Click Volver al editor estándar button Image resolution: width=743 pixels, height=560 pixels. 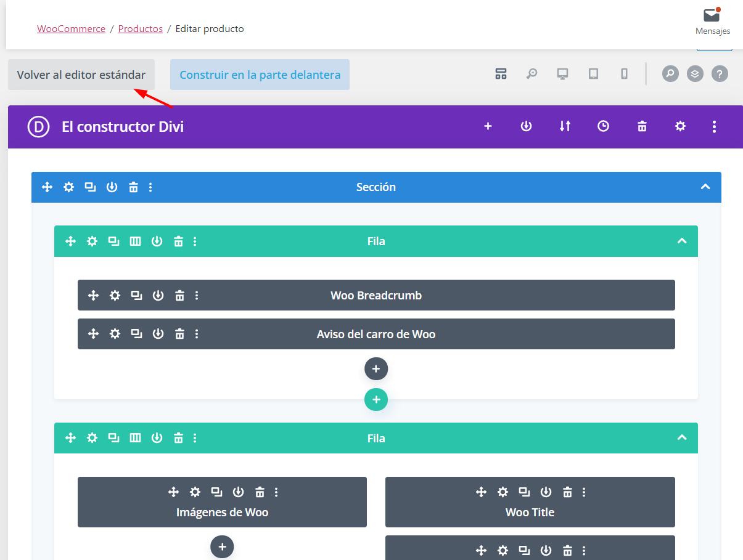[x=81, y=75]
